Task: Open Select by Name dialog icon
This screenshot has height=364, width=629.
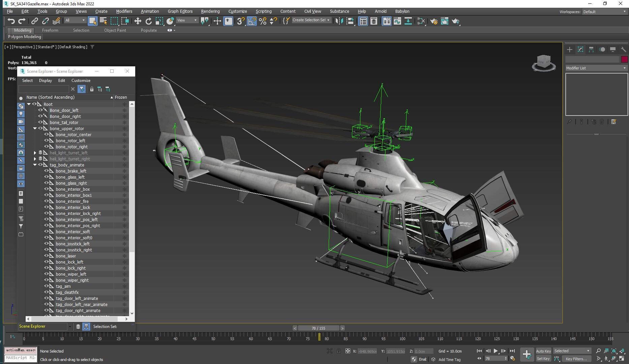Action: (103, 21)
